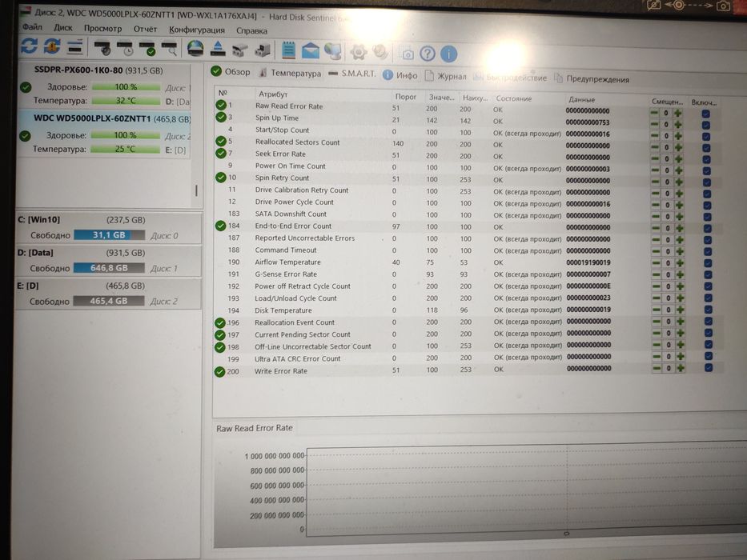Click the blue info circle toolbar icon

448,54
